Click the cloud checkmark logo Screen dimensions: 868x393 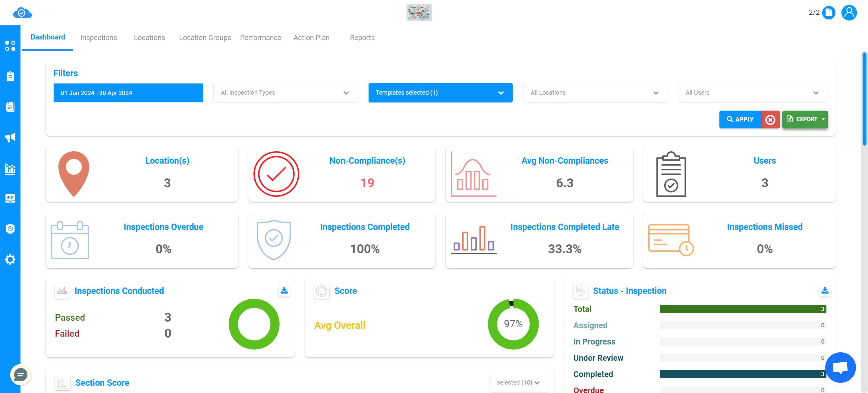(x=22, y=13)
